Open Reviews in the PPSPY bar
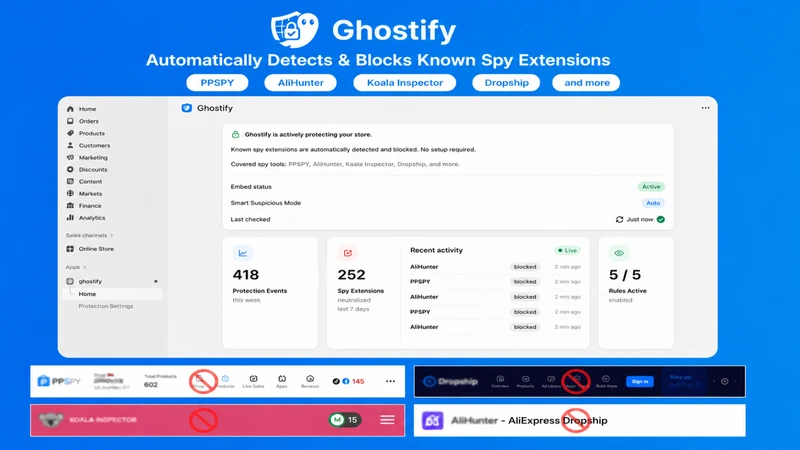This screenshot has width=800, height=450. 310,382
